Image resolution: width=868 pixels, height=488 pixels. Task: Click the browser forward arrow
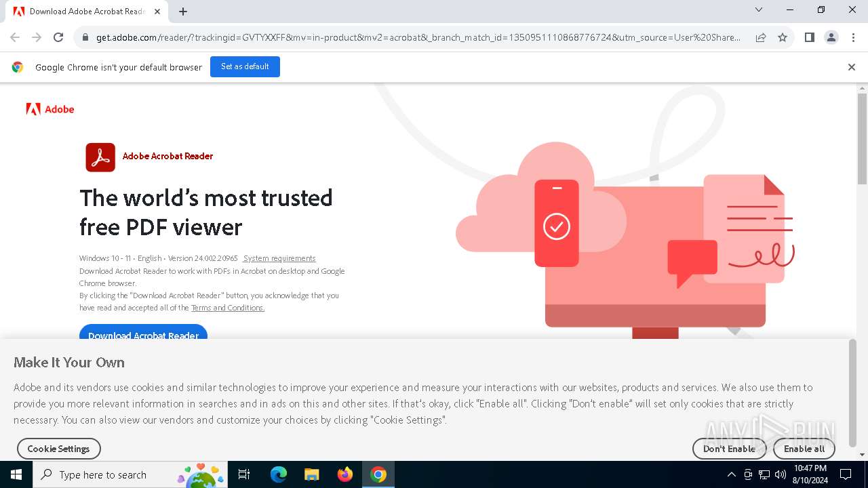[x=37, y=37]
